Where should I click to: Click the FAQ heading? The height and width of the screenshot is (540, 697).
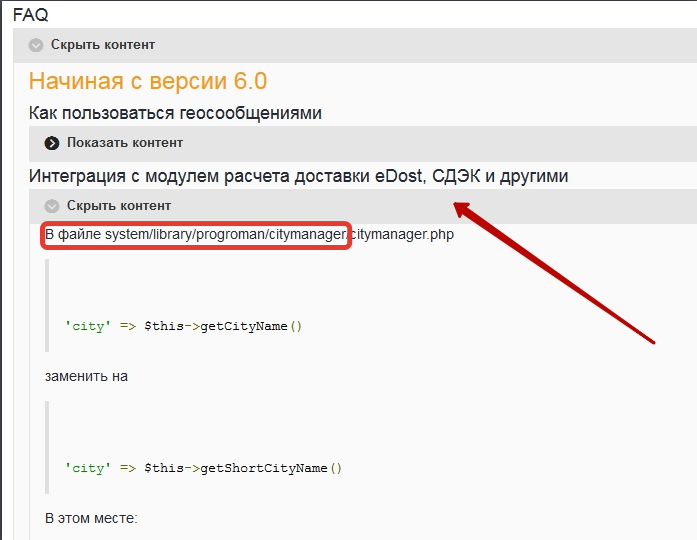click(x=30, y=15)
